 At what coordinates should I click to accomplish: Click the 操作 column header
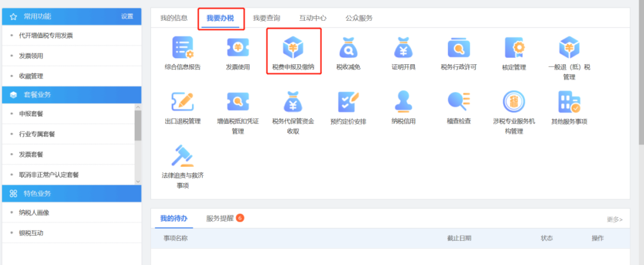point(597,238)
